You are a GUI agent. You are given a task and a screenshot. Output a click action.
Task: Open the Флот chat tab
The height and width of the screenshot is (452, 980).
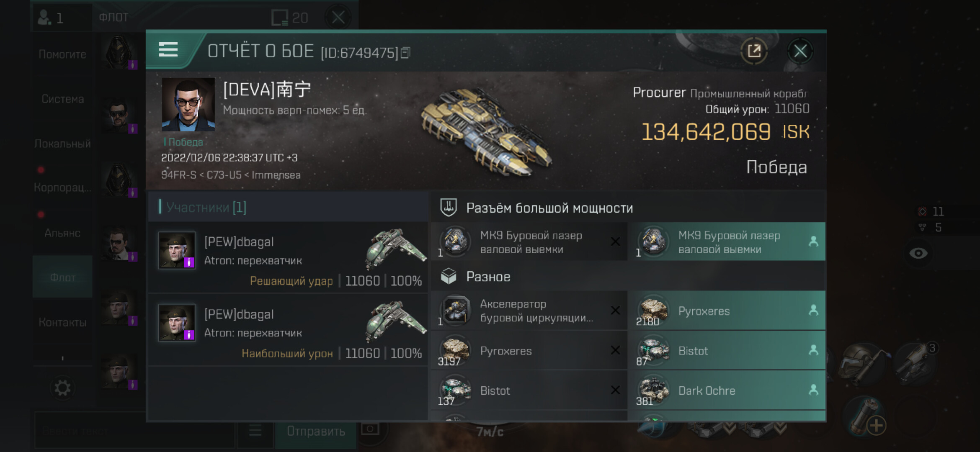point(62,277)
